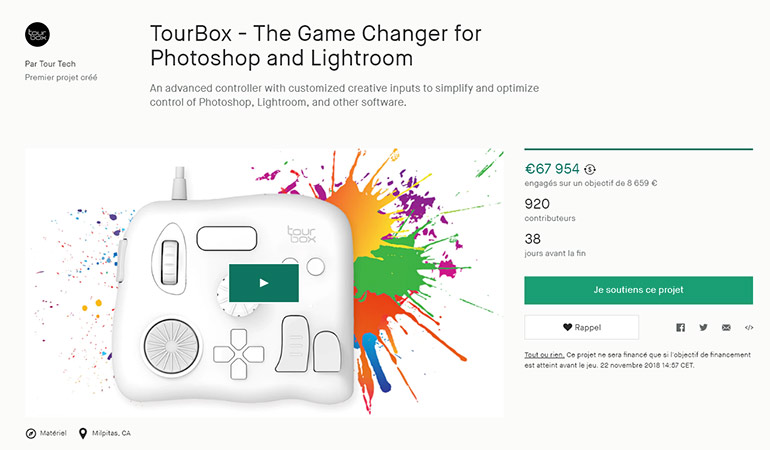Click the currency conversion icon beside €67 954
Viewport: 770px width, 450px height.
pyautogui.click(x=590, y=169)
